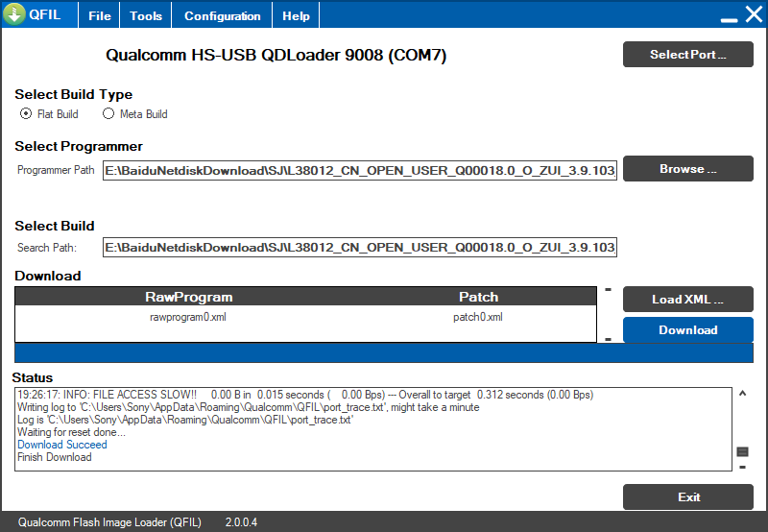Screen dimensions: 768x532
Task: Click the Download Succeed status line
Action: [62, 445]
